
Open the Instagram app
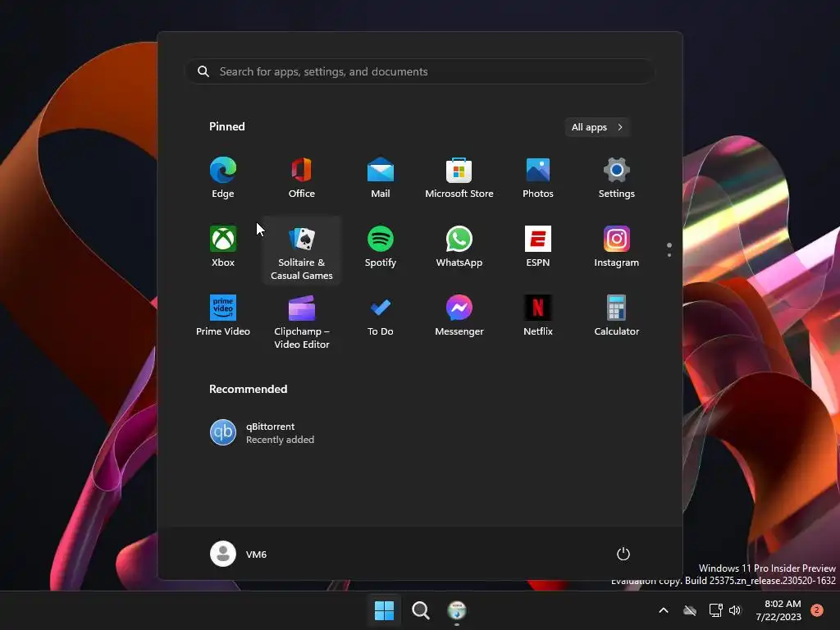click(617, 247)
